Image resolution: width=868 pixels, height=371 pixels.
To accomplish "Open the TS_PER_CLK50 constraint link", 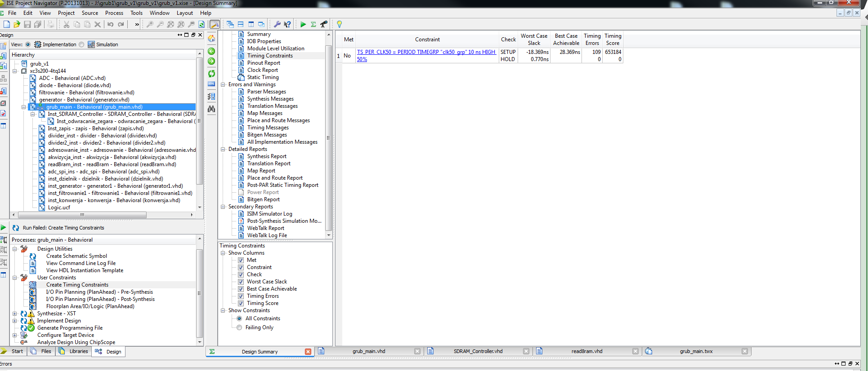I will click(x=426, y=56).
